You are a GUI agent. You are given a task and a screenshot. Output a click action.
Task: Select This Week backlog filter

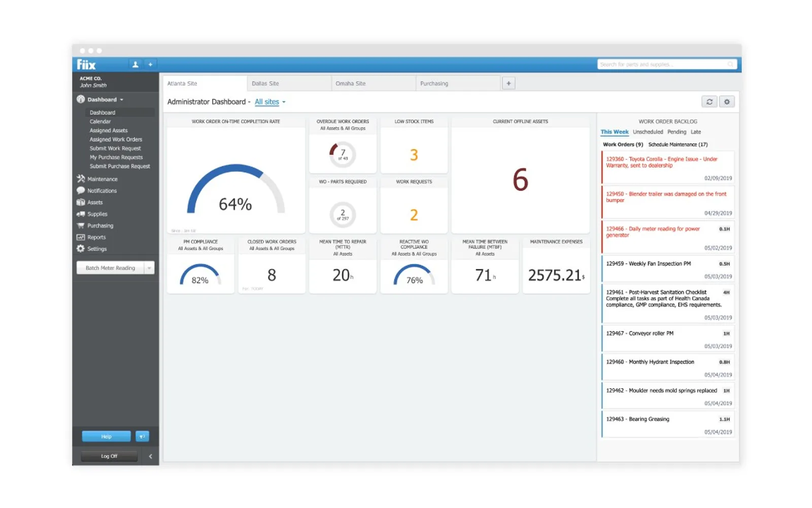614,132
